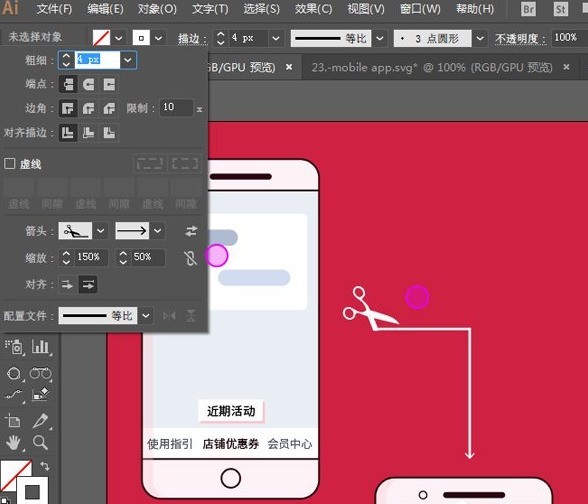This screenshot has width=588, height=504.
Task: Open 文件(F) menu
Action: (54, 9)
